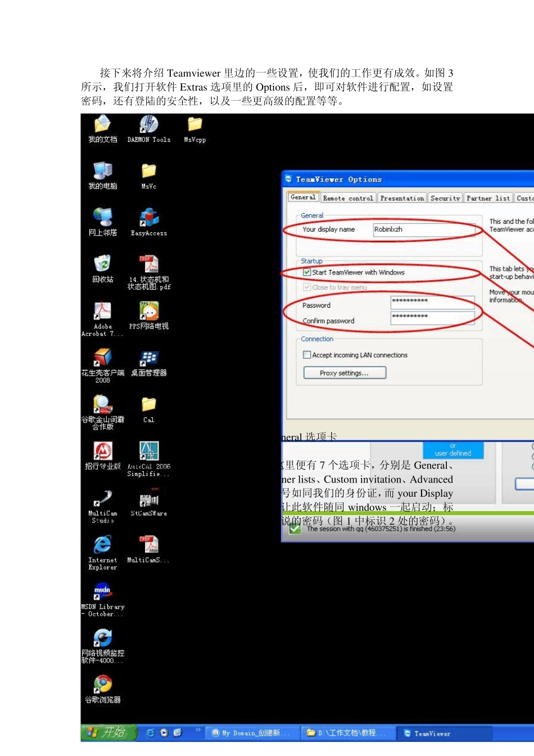Click the 开始 Start button

(x=109, y=732)
